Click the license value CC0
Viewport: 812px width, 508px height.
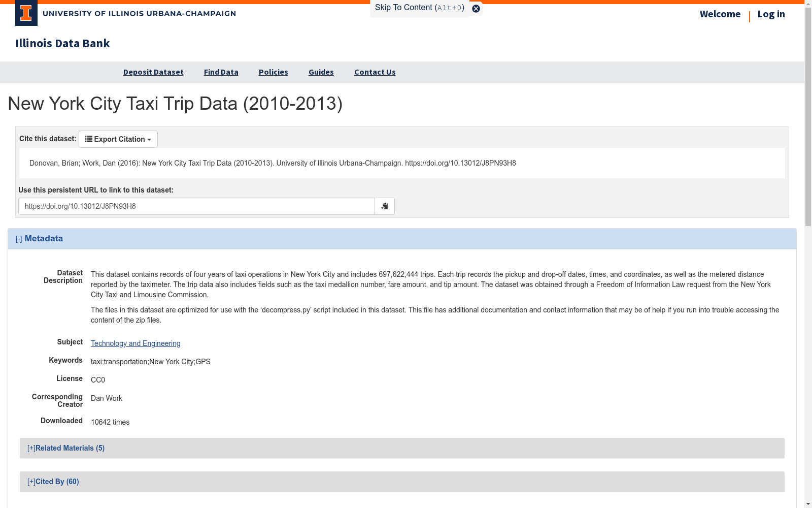[x=98, y=380]
